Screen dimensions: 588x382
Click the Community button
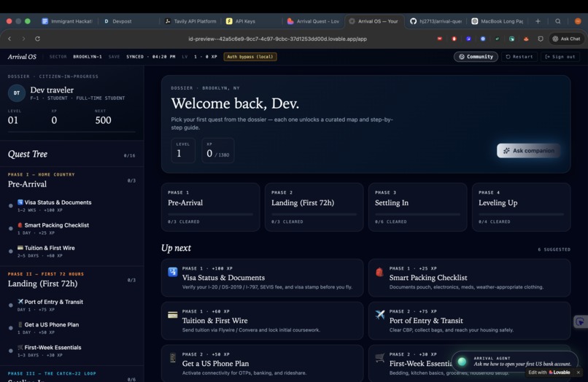tap(476, 57)
